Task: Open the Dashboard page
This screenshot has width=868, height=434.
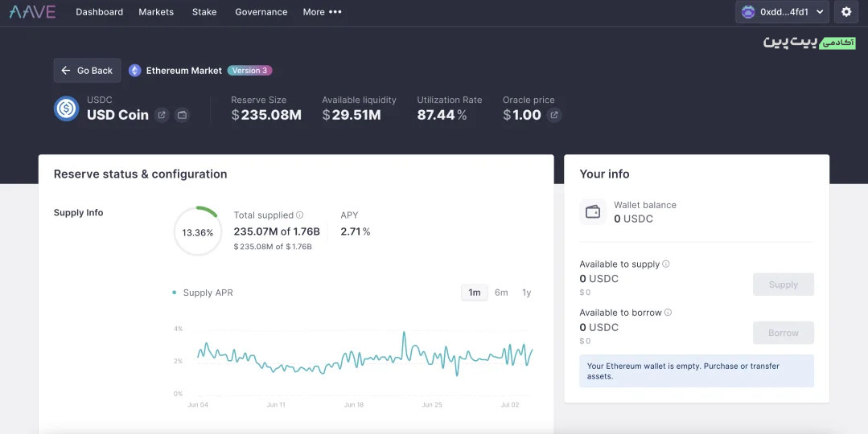Action: (x=100, y=11)
